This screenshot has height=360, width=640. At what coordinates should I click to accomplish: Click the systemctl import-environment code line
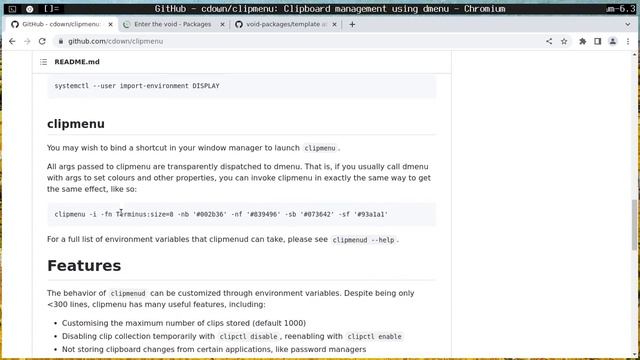pyautogui.click(x=137, y=86)
